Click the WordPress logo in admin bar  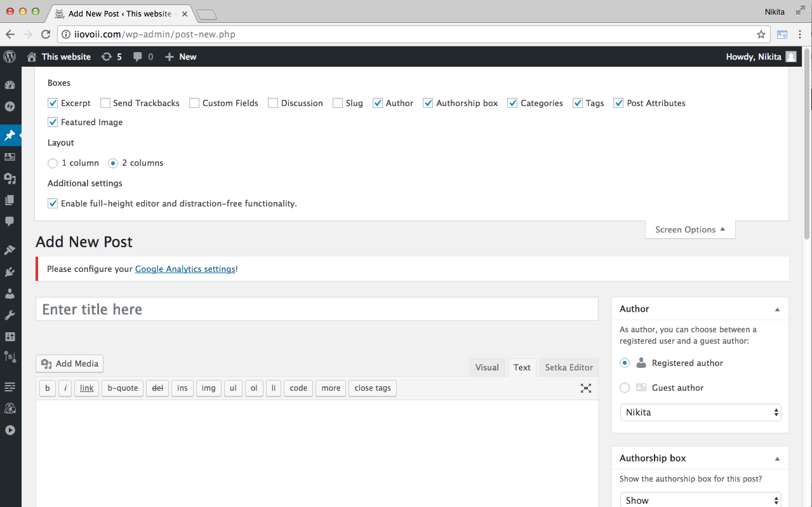(10, 57)
